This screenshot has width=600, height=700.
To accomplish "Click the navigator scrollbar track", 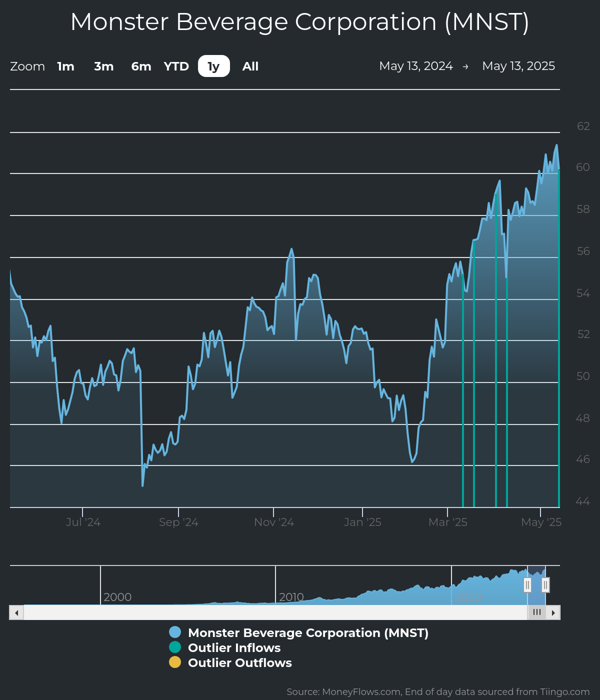I will click(275, 612).
